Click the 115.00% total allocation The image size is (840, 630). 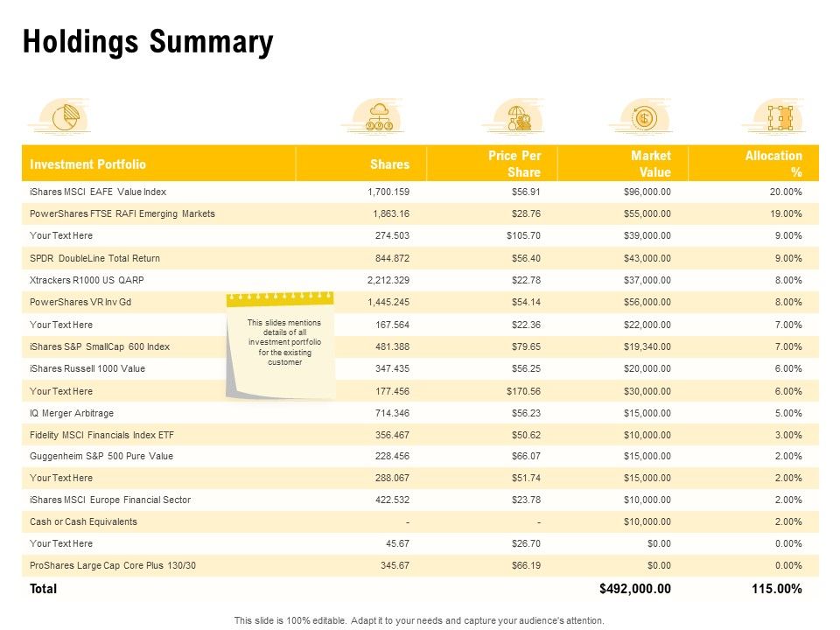click(777, 589)
